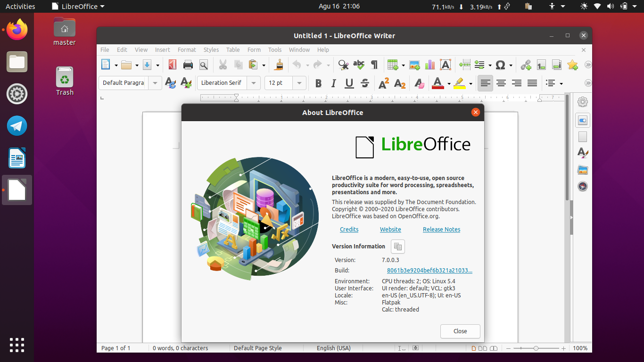Close the About LibreOffice dialog

point(460,331)
